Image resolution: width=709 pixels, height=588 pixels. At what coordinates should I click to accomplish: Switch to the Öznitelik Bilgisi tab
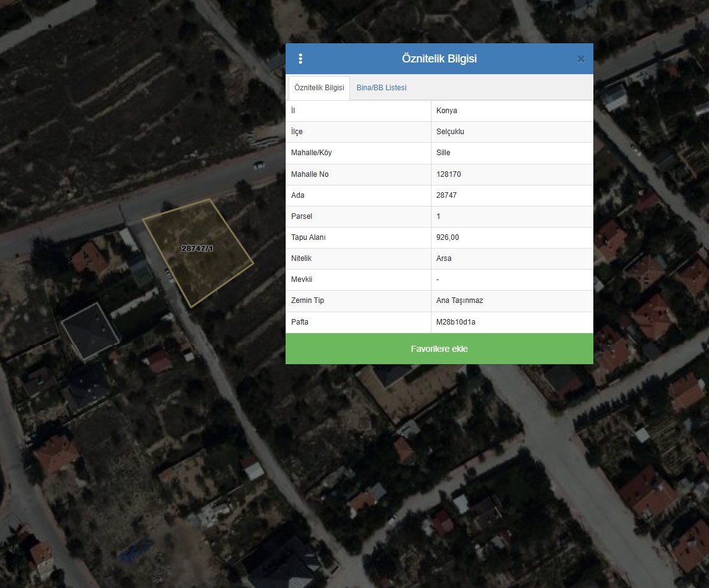pos(319,88)
